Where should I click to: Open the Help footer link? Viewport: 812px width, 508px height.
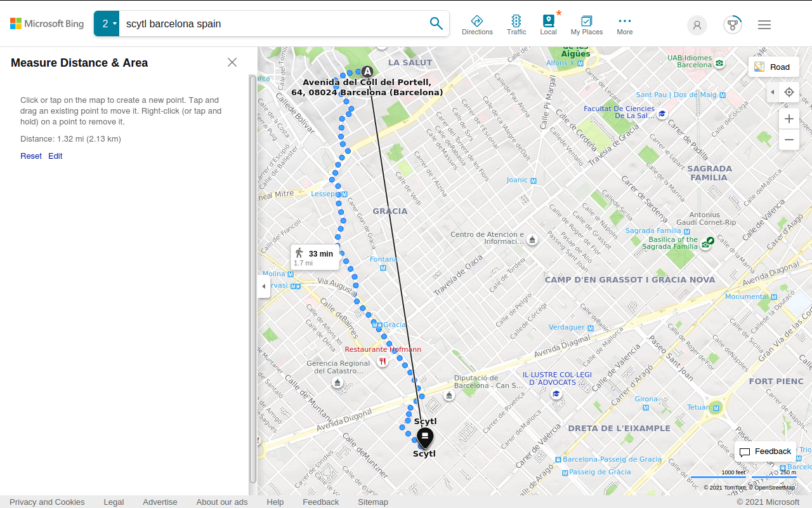[x=275, y=502]
